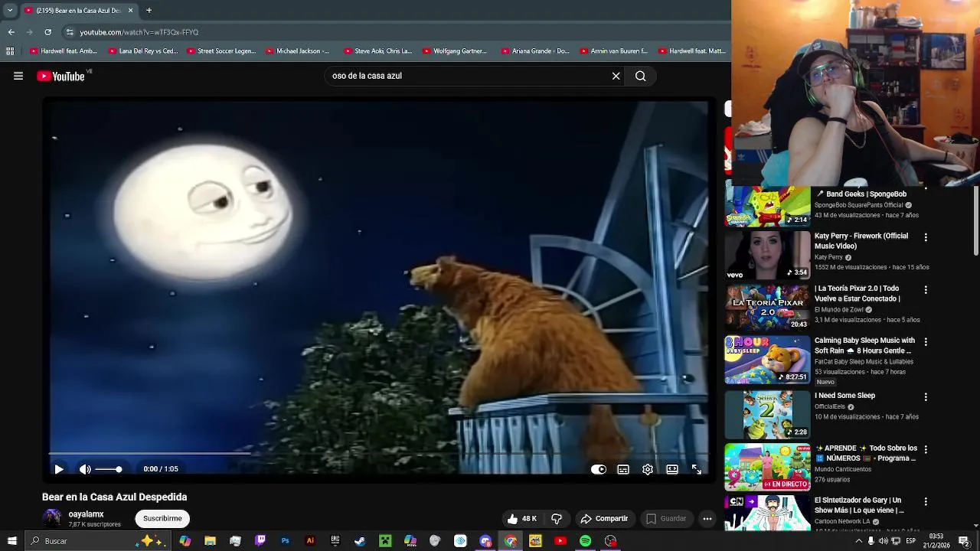Click the Guardar save button
This screenshot has height=551, width=980.
666,518
